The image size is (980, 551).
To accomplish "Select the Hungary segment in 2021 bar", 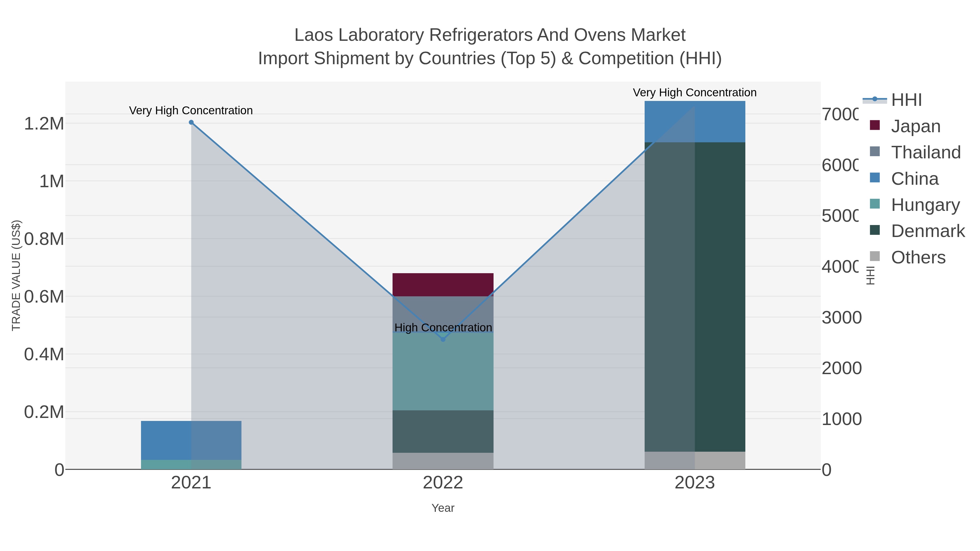I will [191, 465].
